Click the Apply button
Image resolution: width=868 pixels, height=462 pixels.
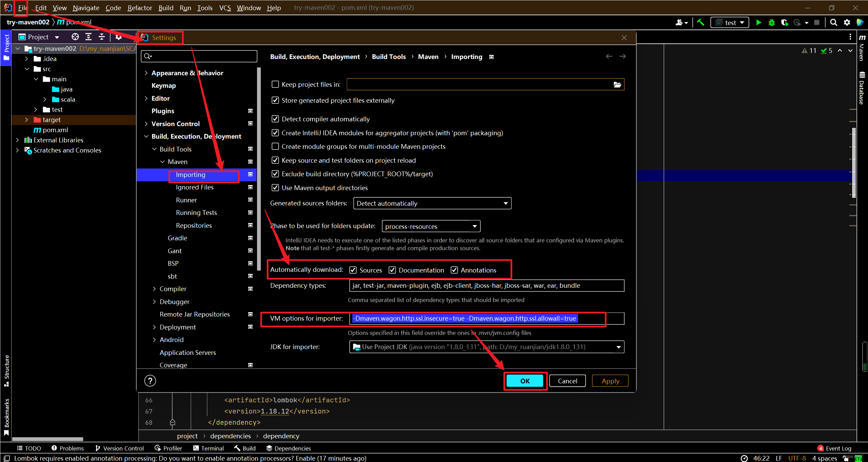(x=610, y=381)
